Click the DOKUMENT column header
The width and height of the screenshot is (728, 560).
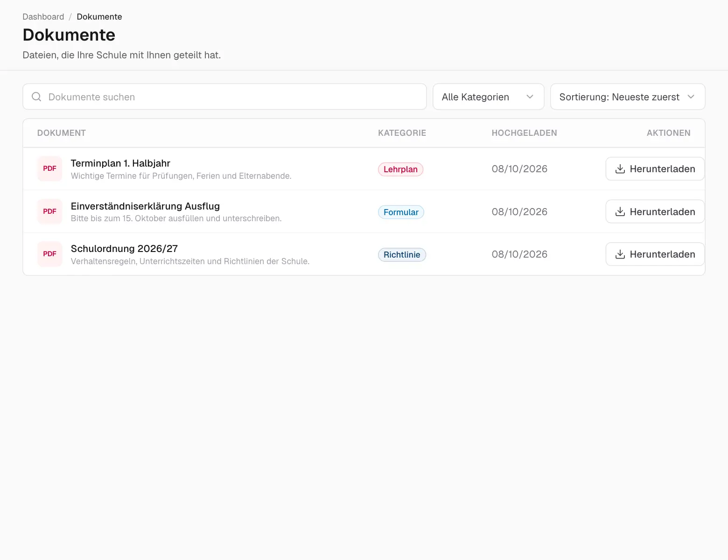(62, 133)
